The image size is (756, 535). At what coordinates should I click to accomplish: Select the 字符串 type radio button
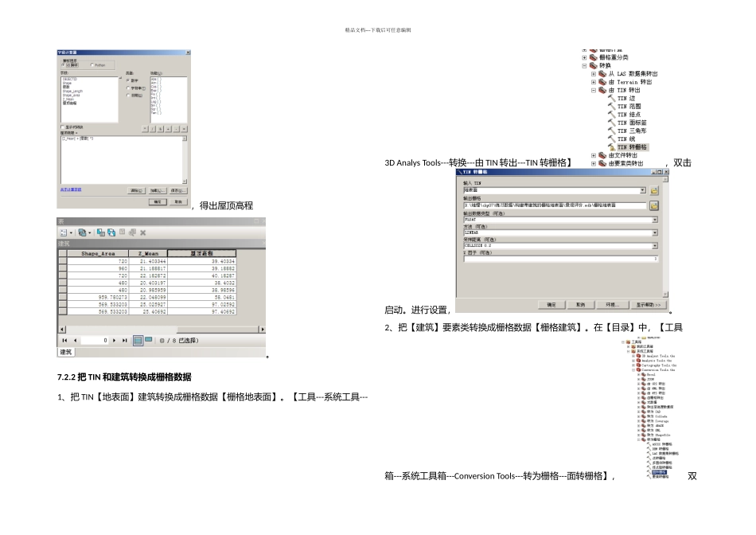(x=128, y=88)
